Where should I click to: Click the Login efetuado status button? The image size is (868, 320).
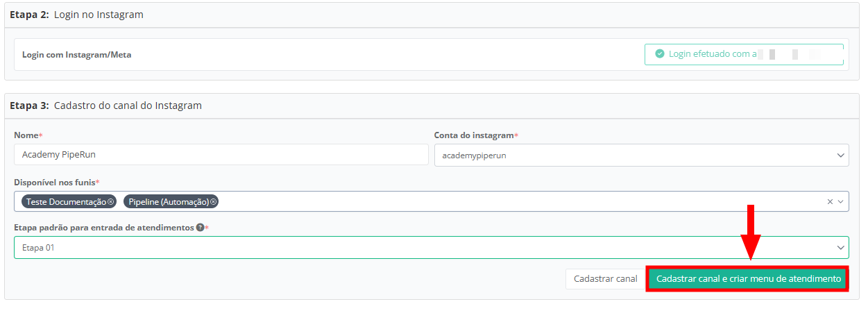[x=743, y=54]
